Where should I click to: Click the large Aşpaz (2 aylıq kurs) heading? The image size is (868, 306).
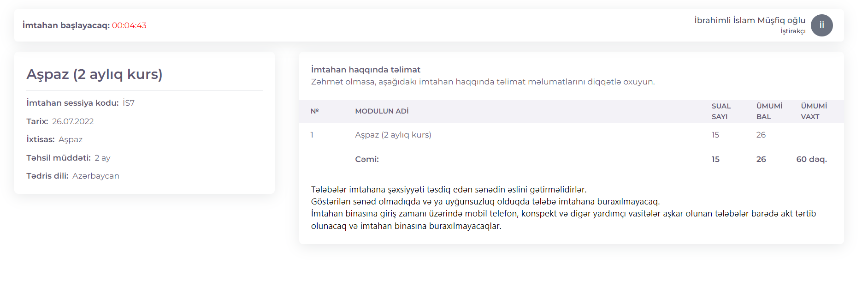pyautogui.click(x=94, y=74)
